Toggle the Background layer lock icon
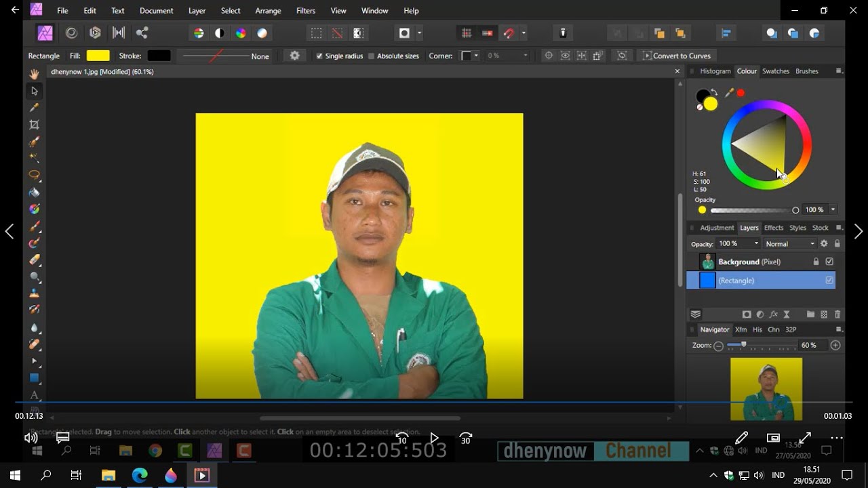Image resolution: width=868 pixels, height=488 pixels. [x=816, y=262]
